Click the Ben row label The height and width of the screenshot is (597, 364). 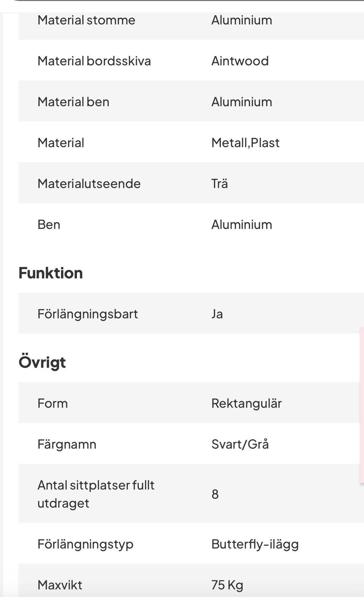click(x=49, y=225)
